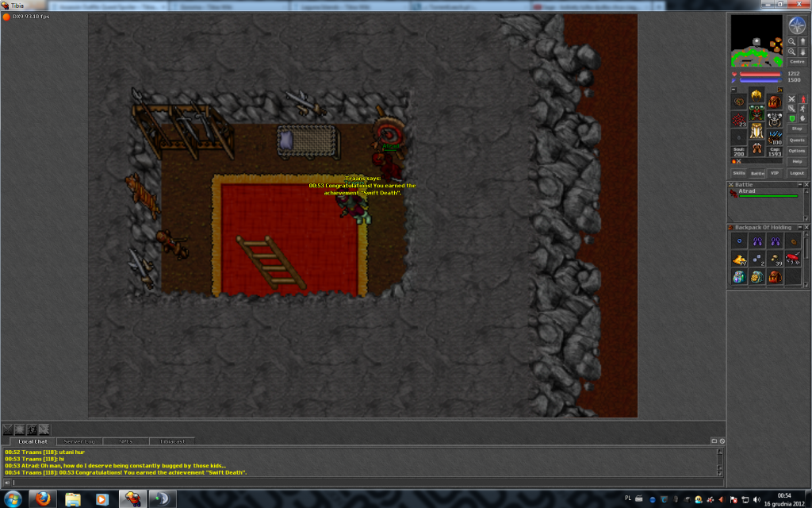Select the red weapon slot showing 23
812x508 pixels.
[x=739, y=120]
